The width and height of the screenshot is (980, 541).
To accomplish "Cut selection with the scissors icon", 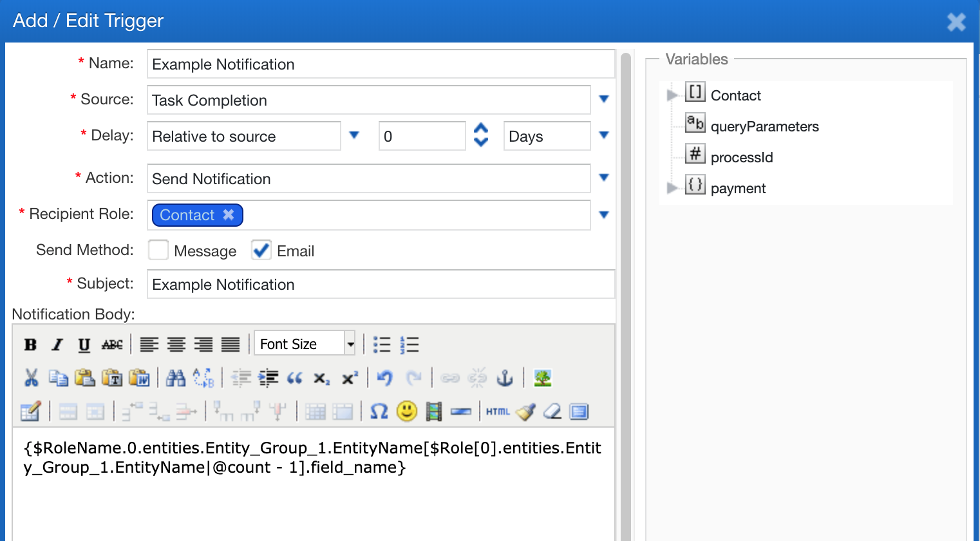I will [x=31, y=378].
